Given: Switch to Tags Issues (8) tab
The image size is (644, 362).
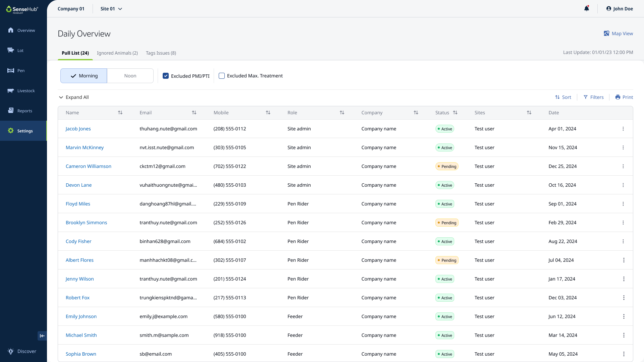Looking at the screenshot, I should click(x=161, y=53).
